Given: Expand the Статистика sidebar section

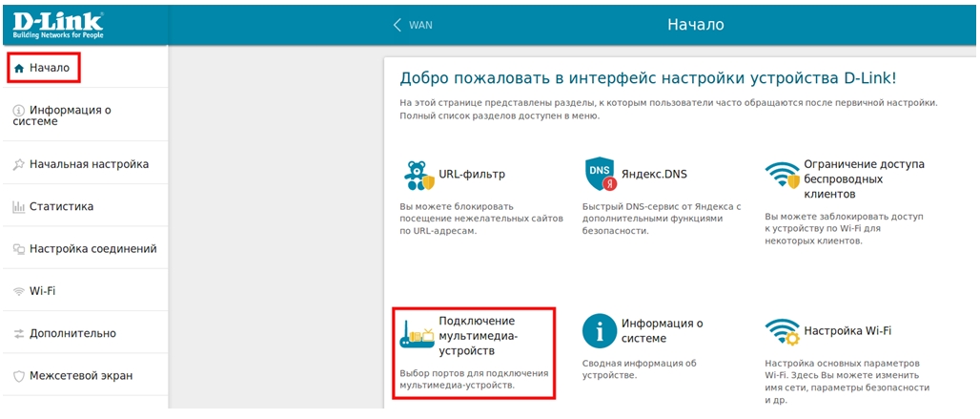Looking at the screenshot, I should (61, 206).
